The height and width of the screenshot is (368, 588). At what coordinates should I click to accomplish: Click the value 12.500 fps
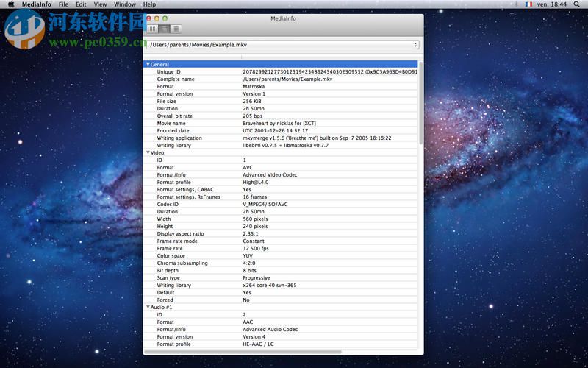256,248
